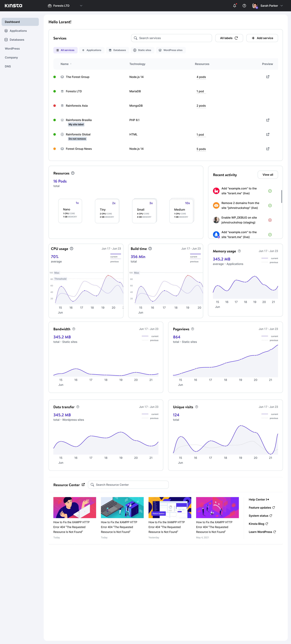291x644 pixels.
Task: Select the All services filter tab
Action: coord(65,50)
